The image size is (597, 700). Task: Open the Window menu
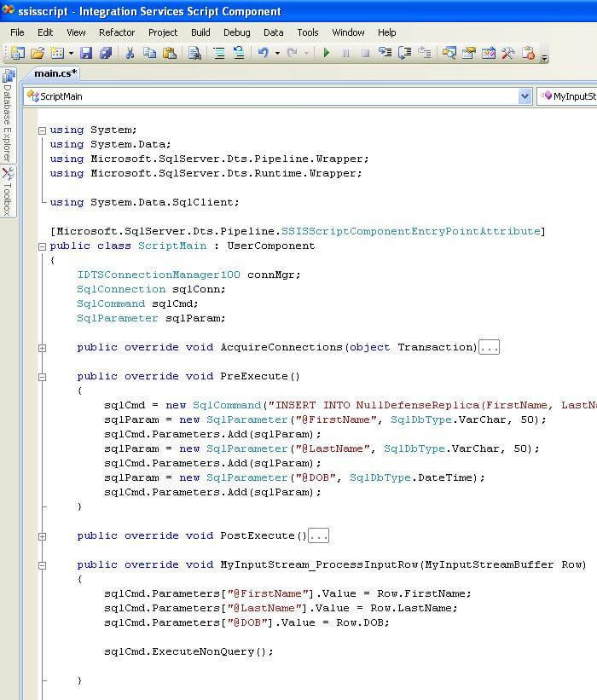pos(348,32)
